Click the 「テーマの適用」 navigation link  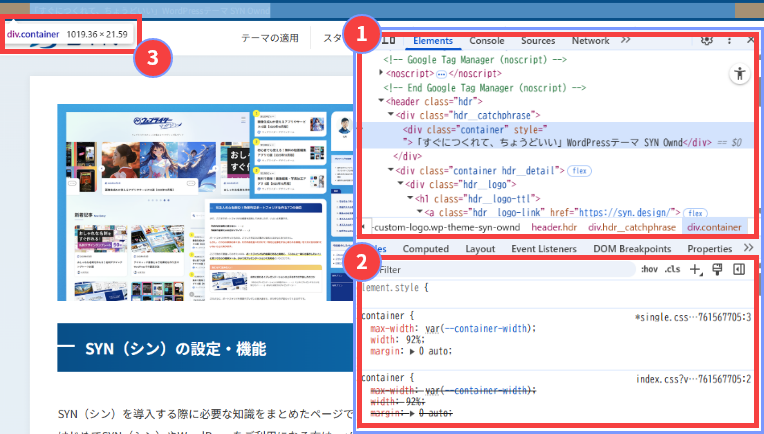[x=270, y=38]
